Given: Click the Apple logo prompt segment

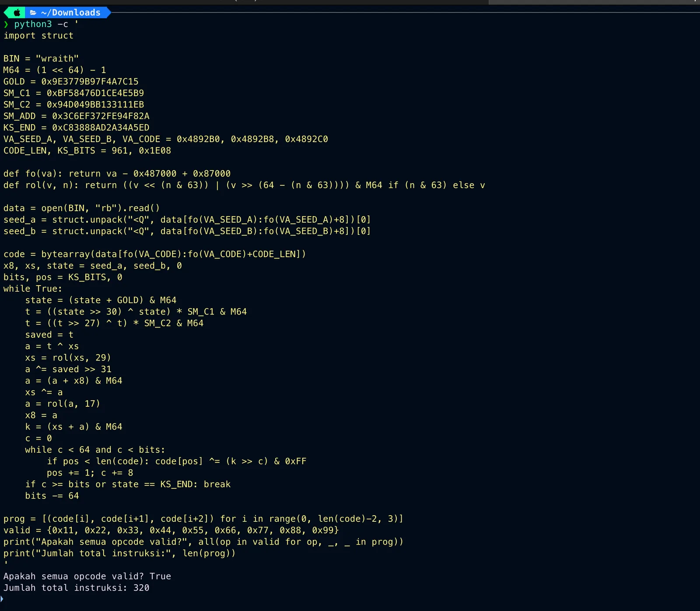Looking at the screenshot, I should (17, 13).
